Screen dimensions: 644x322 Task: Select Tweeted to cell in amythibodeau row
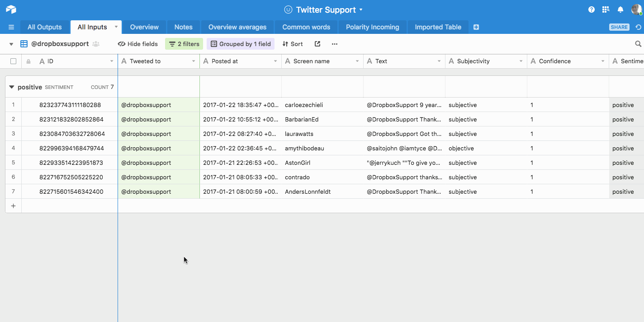pyautogui.click(x=159, y=148)
